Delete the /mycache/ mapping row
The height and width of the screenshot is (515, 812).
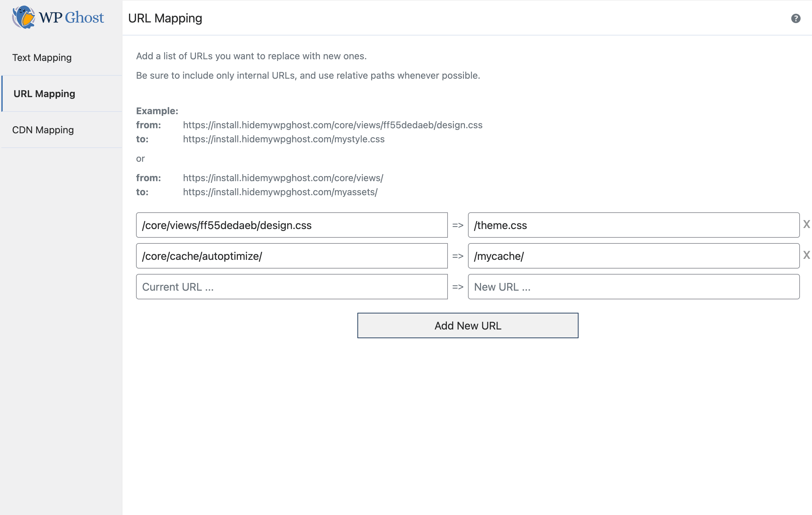[x=806, y=255]
